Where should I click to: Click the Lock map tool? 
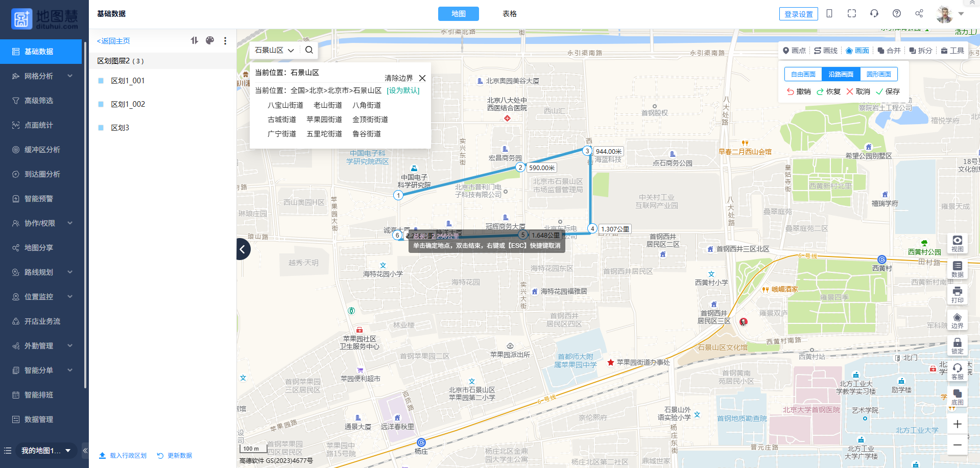(957, 345)
